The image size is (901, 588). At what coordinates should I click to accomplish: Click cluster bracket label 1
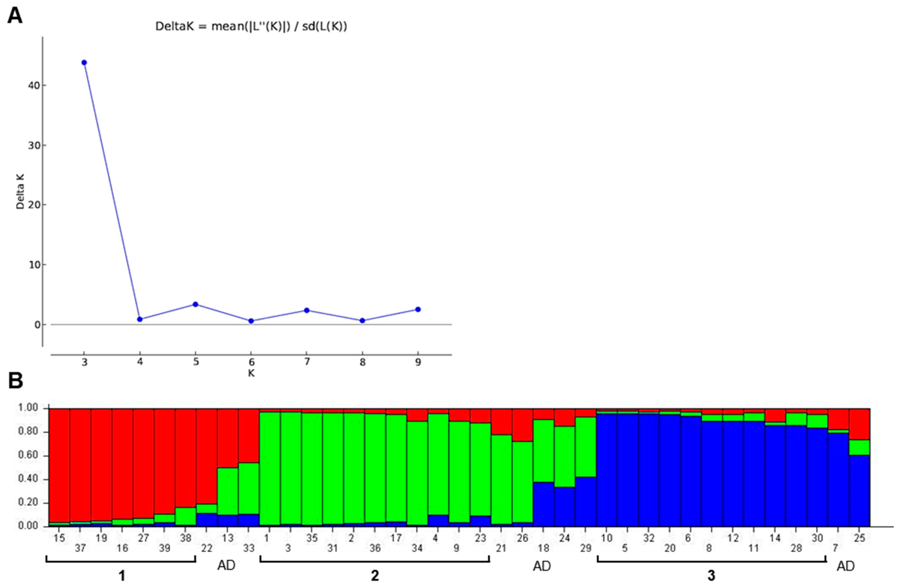(x=122, y=576)
